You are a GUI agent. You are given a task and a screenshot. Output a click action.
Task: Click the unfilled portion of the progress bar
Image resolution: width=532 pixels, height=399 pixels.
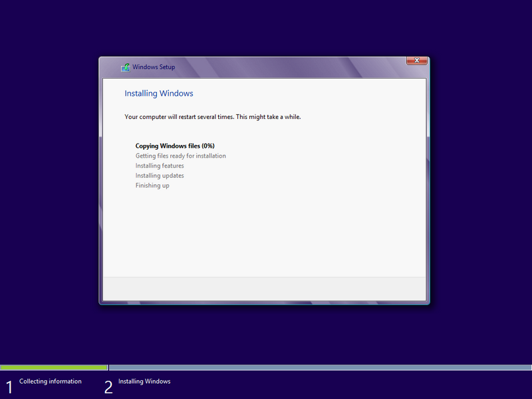point(319,366)
